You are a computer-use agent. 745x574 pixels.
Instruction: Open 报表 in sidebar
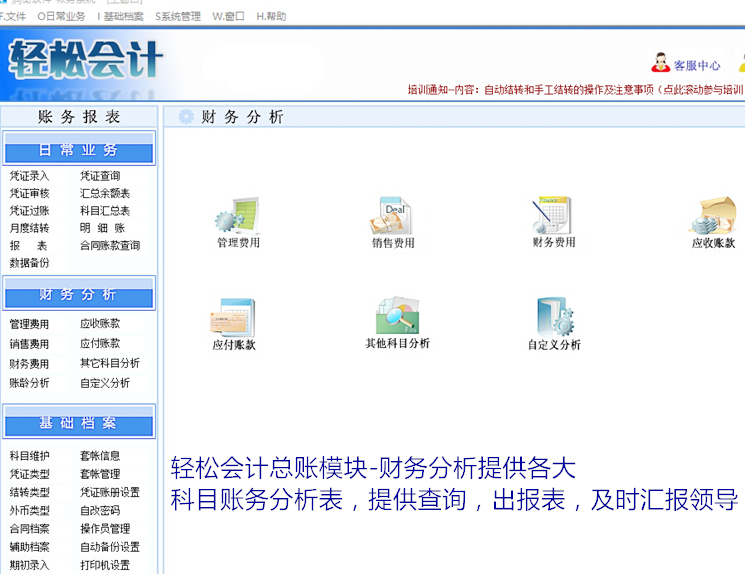pos(29,246)
